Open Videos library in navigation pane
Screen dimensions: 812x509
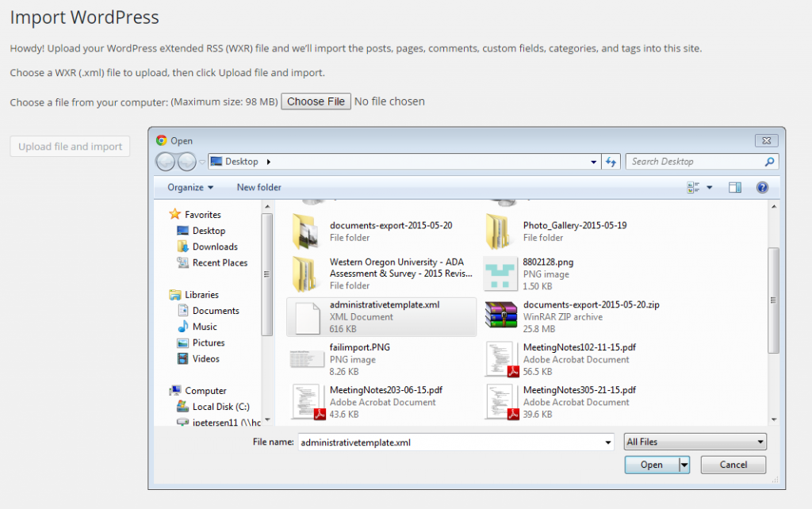tap(205, 359)
